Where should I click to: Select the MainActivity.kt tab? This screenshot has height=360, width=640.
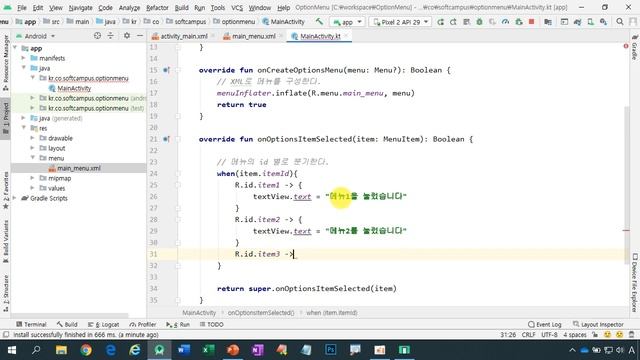(320, 36)
